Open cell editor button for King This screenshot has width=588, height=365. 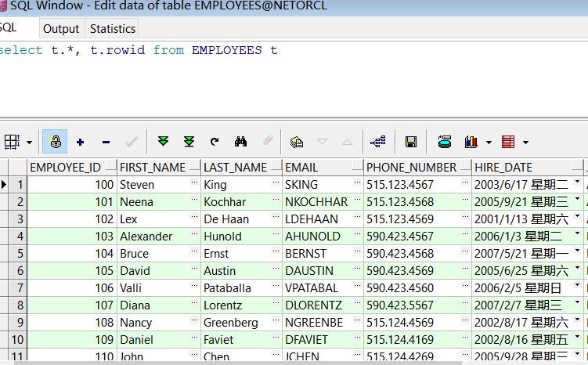pos(276,182)
